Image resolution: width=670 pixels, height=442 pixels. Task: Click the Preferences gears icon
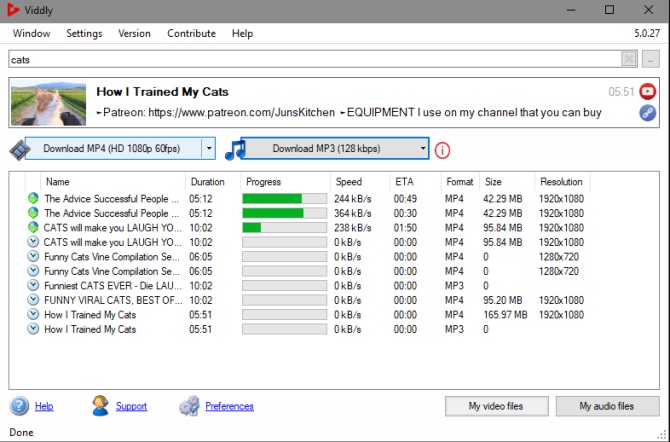[189, 406]
